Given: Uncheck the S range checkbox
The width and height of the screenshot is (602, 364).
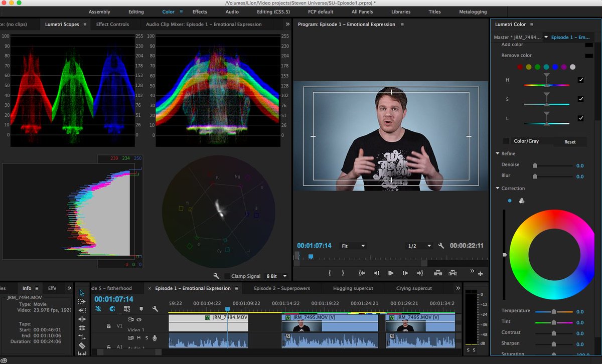Looking at the screenshot, I should pos(581,99).
